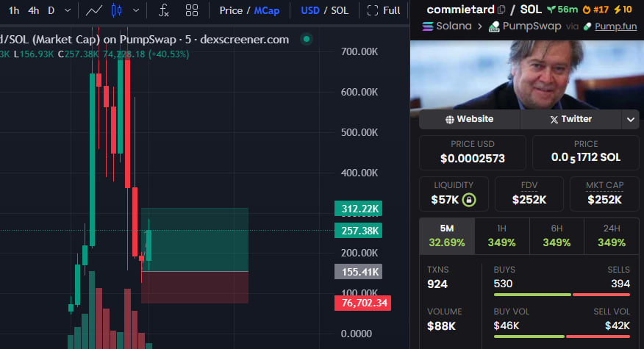The image size is (644, 349).
Task: Set chart denomination to SOL
Action: click(x=340, y=11)
